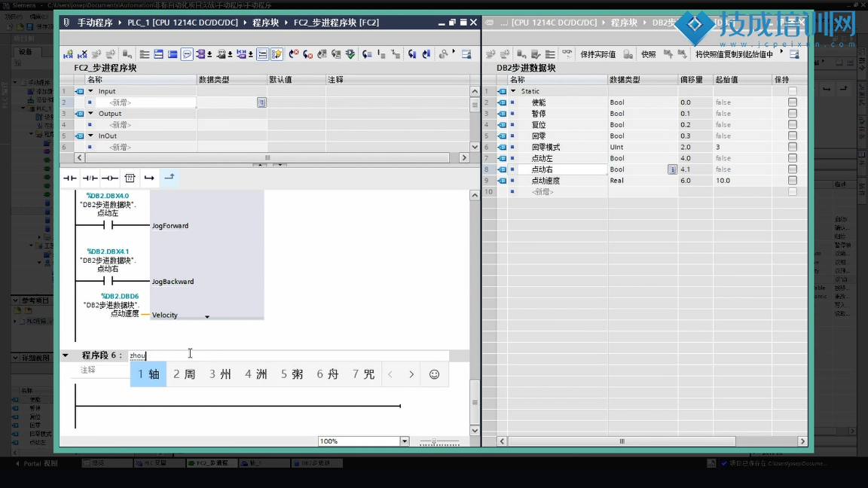
Task: Tick retain checkbox for 点动左
Action: click(793, 158)
